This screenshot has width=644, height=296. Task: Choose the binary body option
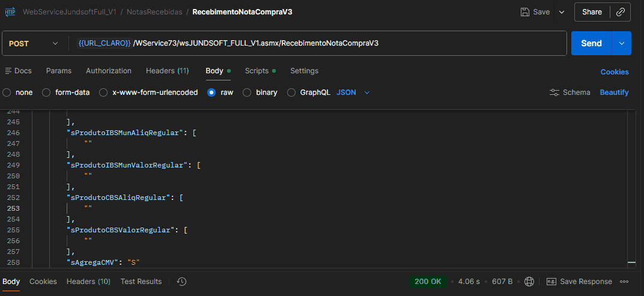point(246,92)
